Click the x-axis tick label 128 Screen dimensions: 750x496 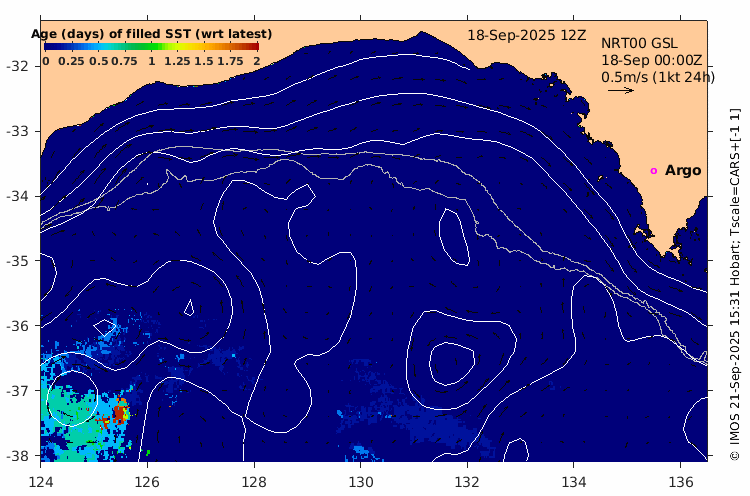click(254, 482)
